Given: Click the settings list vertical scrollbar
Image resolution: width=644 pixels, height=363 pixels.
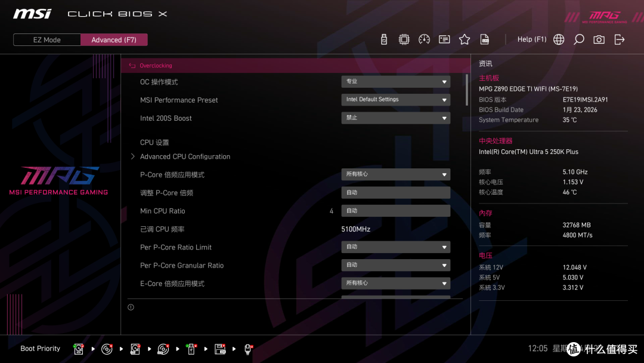Looking at the screenshot, I should (466, 90).
